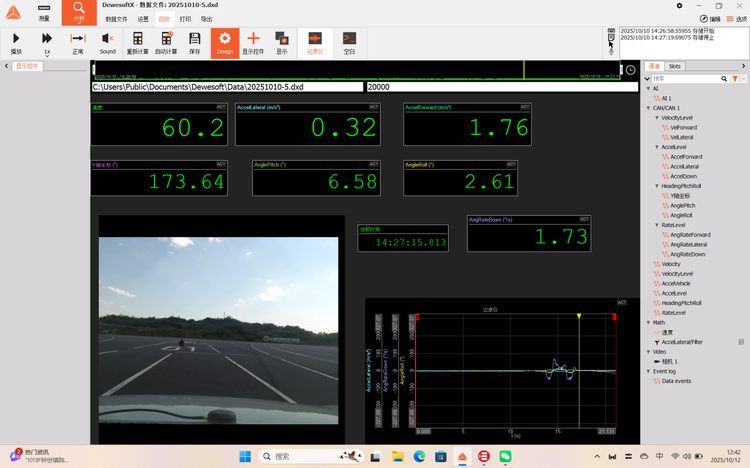Toggle Design mode gear button
750x468 pixels.
(x=224, y=41)
